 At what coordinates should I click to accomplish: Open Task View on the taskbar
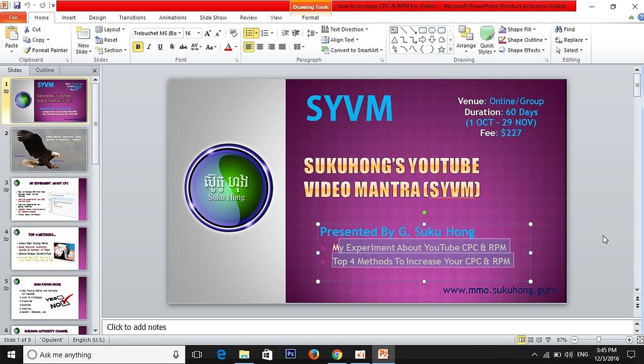197,354
